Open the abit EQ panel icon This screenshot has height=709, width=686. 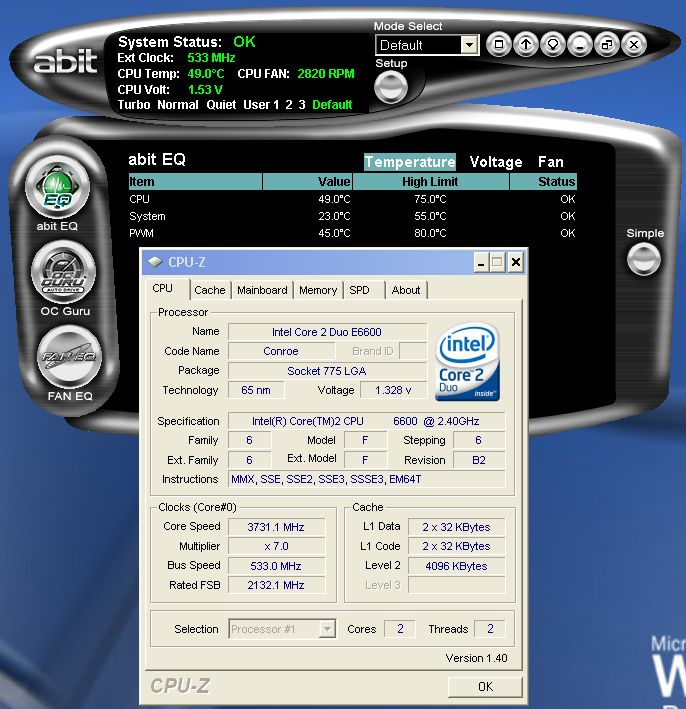click(x=57, y=188)
